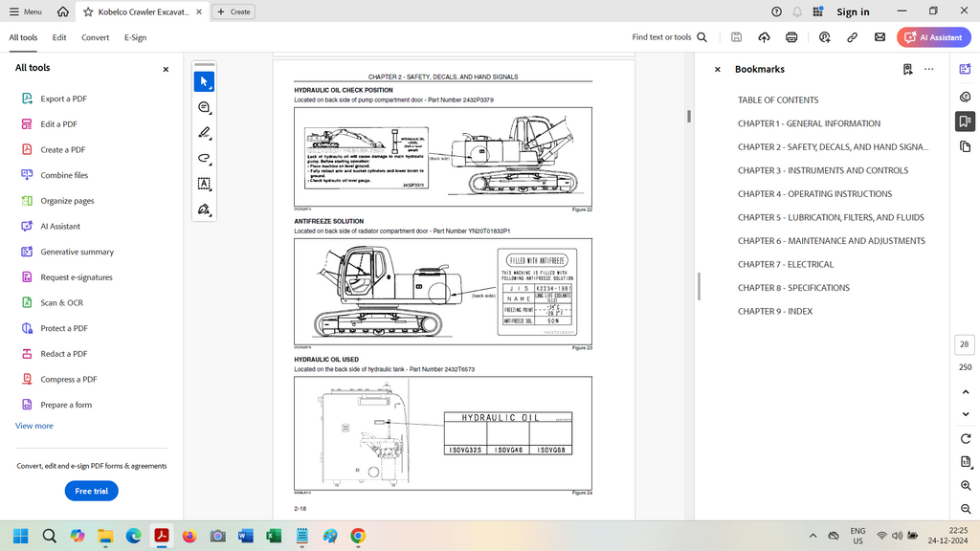Screen dimensions: 980x551
Task: Click the print document icon
Action: click(791, 37)
